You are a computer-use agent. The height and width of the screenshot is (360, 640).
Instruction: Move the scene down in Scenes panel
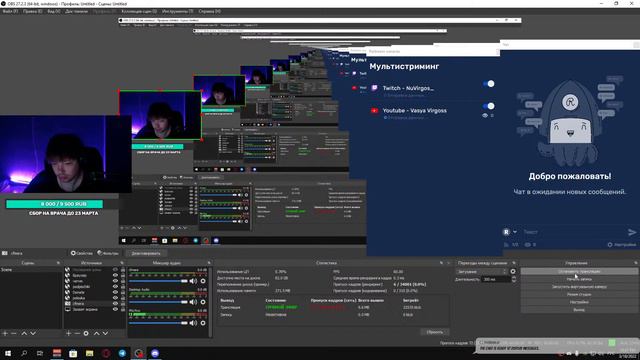click(33, 333)
